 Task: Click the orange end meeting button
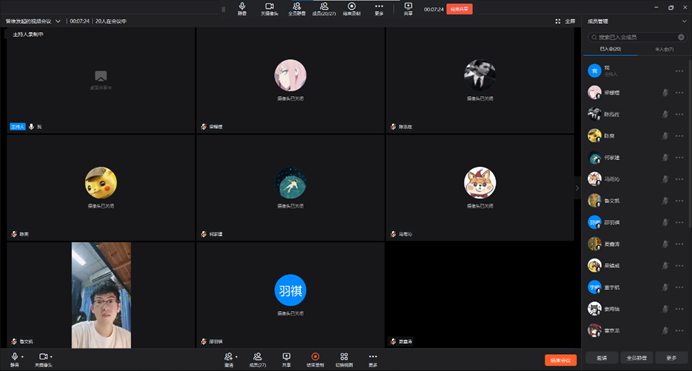pos(560,360)
